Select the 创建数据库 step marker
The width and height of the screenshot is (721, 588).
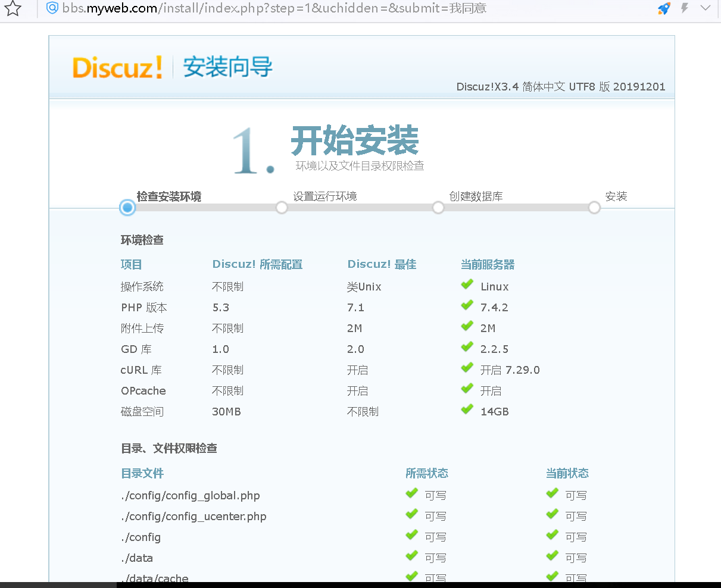[438, 208]
